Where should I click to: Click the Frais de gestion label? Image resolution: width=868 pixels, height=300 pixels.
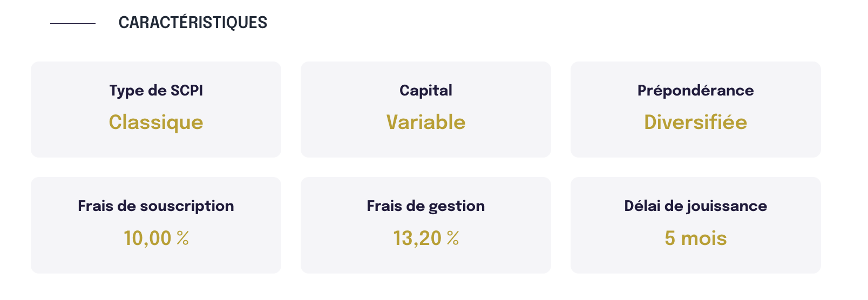[426, 206]
